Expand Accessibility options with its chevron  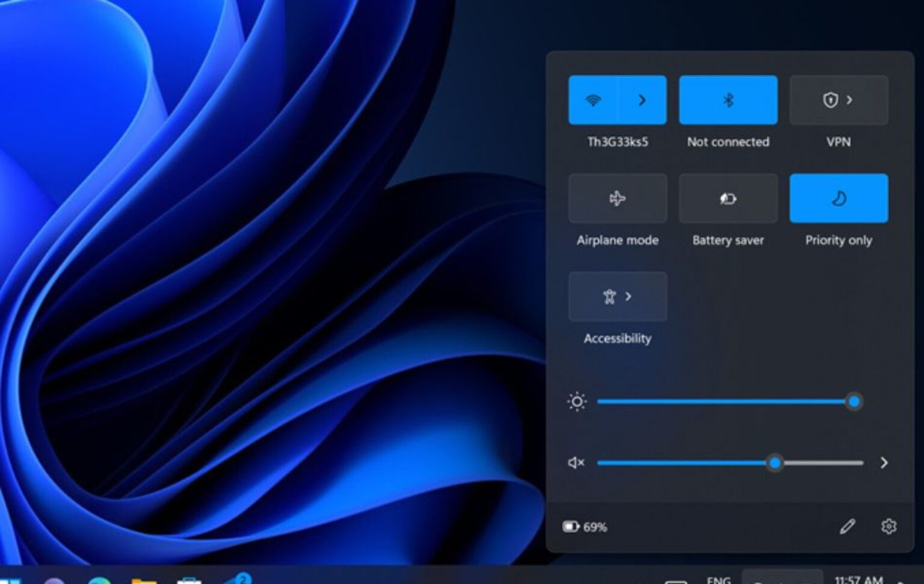click(x=629, y=296)
